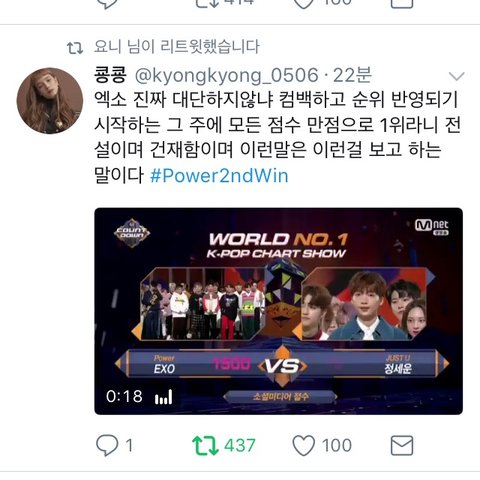Tap the Mnet logo in the video
Image resolution: width=480 pixels, height=480 pixels.
coord(432,226)
